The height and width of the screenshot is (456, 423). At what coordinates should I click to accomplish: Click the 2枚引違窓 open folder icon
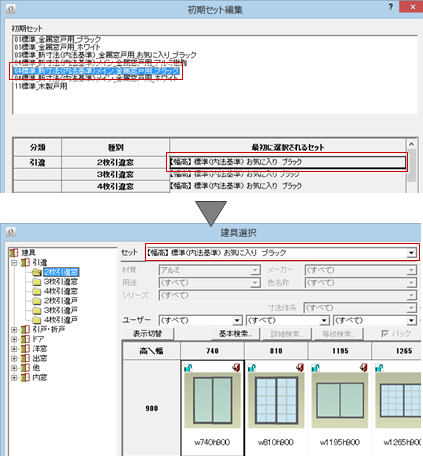pyautogui.click(x=37, y=272)
